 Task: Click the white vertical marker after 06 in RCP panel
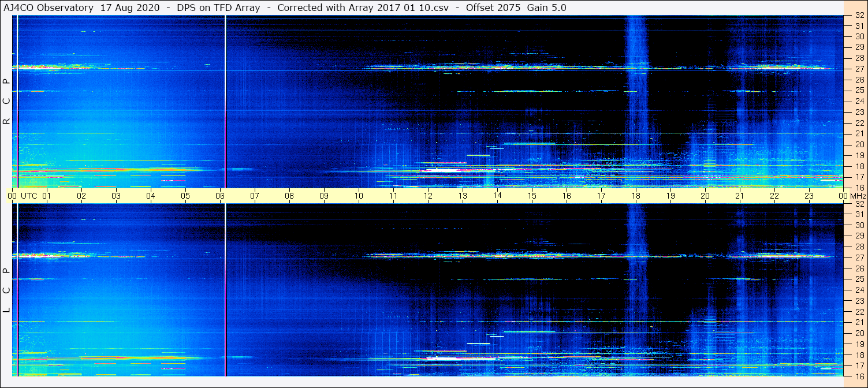point(225,102)
